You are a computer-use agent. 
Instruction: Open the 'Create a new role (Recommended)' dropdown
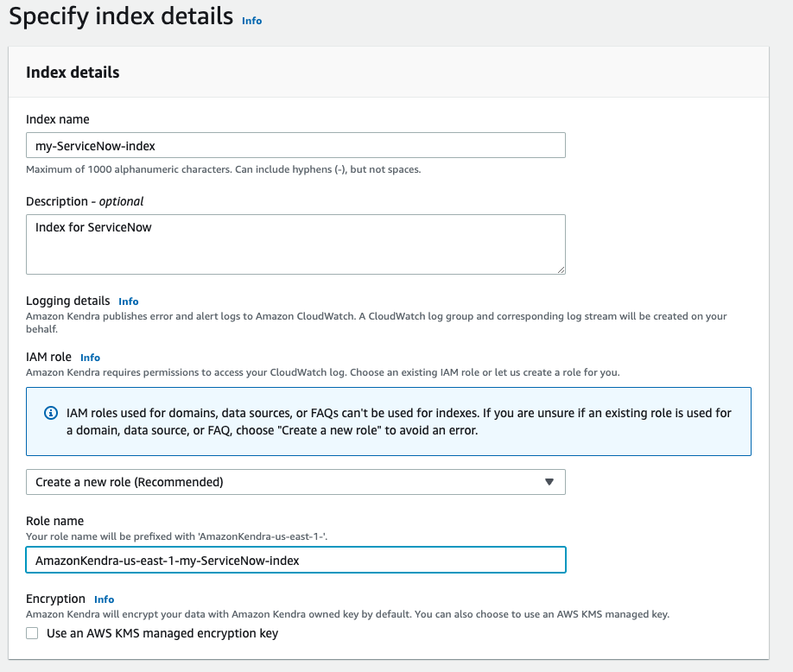pos(295,482)
